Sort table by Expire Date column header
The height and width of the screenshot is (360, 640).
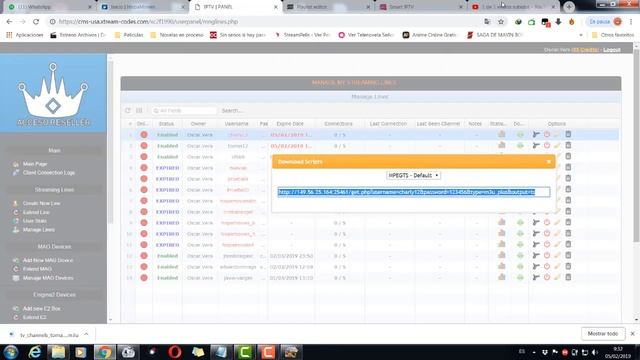290,124
